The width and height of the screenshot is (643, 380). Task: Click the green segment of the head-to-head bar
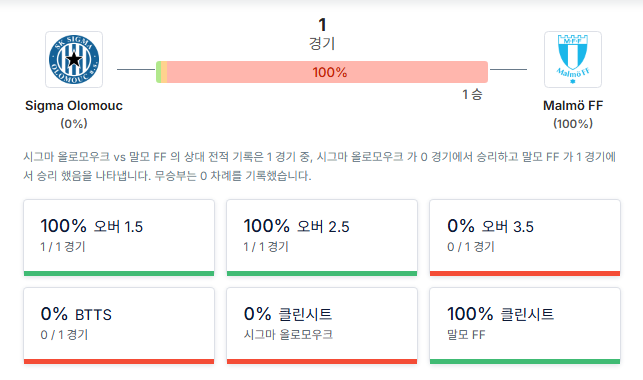(158, 72)
